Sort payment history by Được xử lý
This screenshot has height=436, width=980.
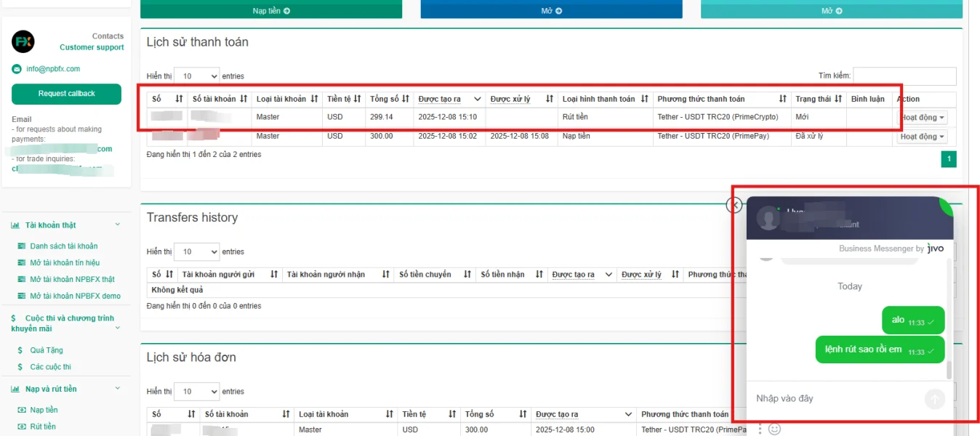coord(549,99)
